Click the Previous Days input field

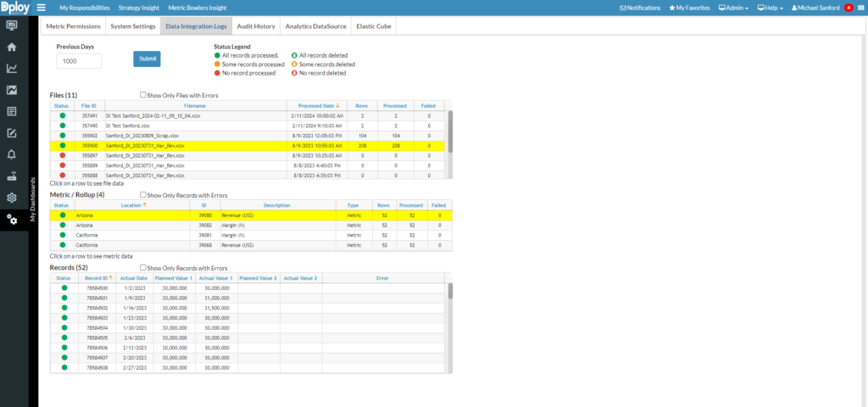click(x=79, y=61)
